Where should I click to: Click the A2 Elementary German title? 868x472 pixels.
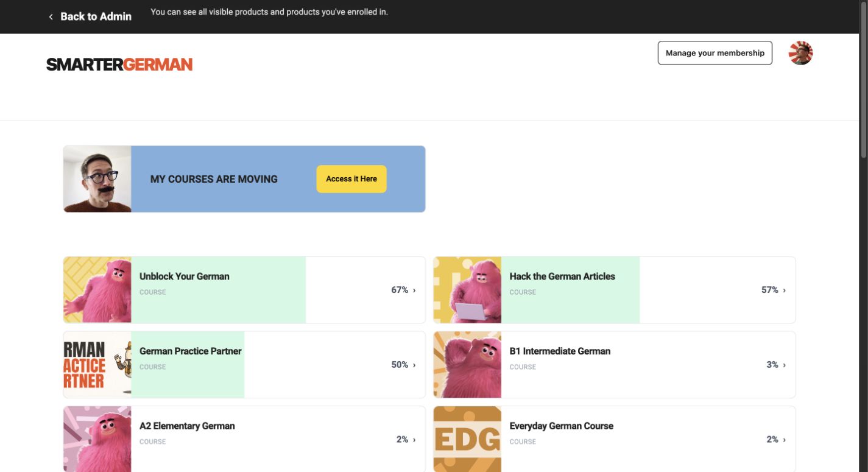click(187, 426)
